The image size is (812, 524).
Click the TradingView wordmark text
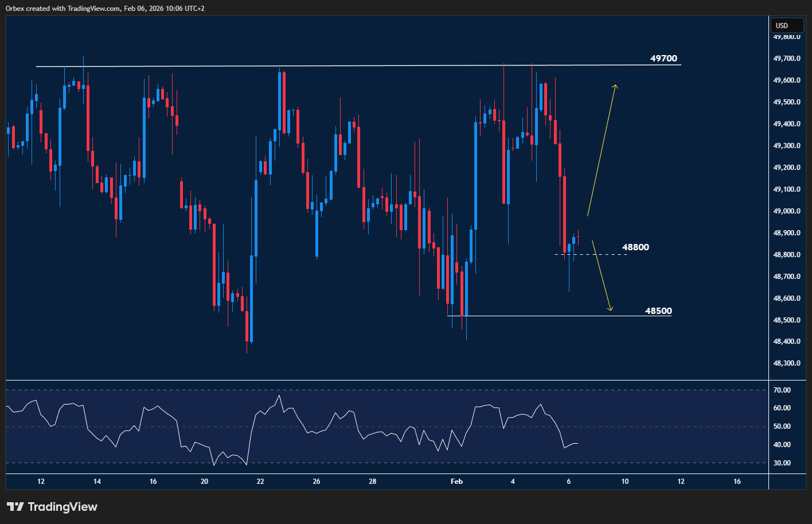tap(63, 507)
